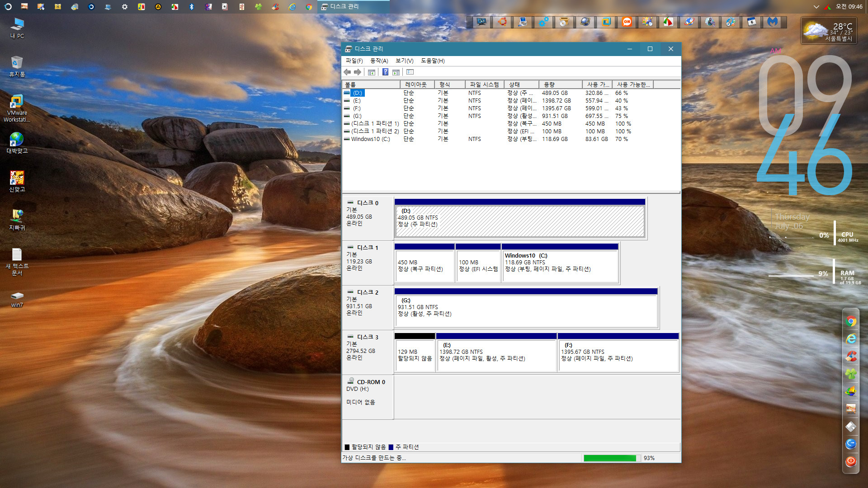Open the Ubuntu icon in dock launcher
The height and width of the screenshot is (488, 868).
(502, 22)
